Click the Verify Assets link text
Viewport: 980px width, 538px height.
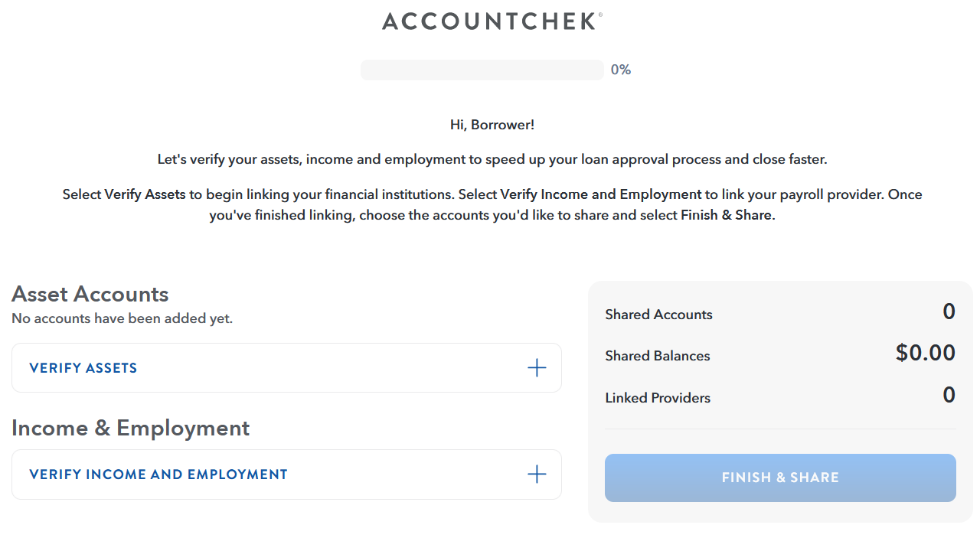(83, 368)
